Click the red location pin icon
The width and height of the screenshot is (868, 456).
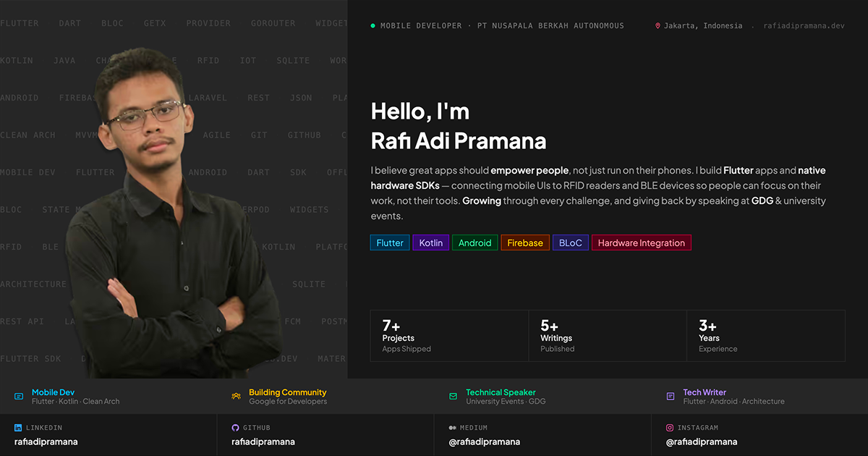(658, 26)
